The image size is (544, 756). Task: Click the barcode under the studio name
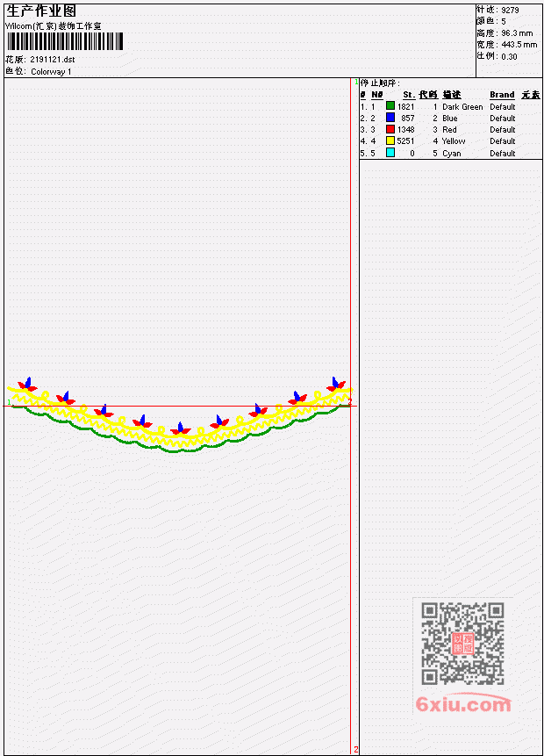(65, 41)
